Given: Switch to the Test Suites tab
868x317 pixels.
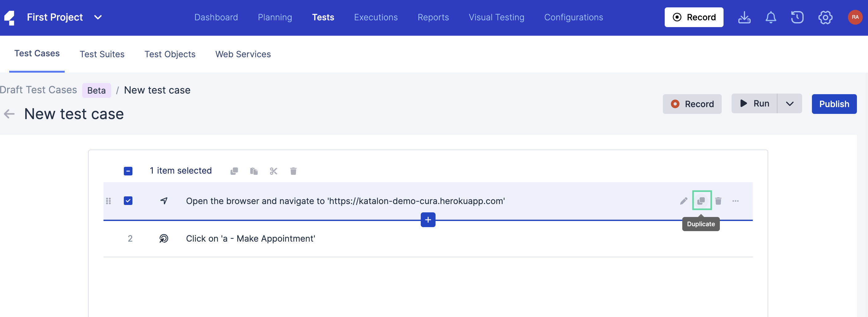Looking at the screenshot, I should tap(102, 54).
